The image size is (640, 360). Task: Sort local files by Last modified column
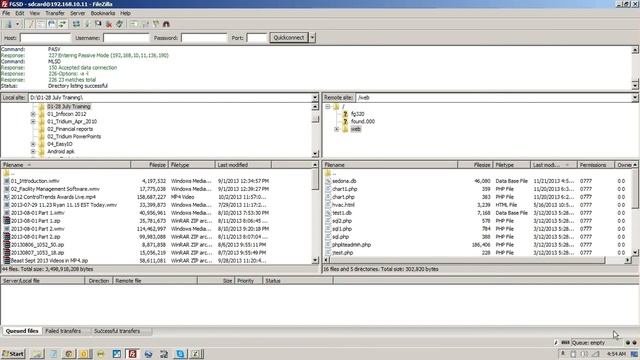tap(243, 165)
